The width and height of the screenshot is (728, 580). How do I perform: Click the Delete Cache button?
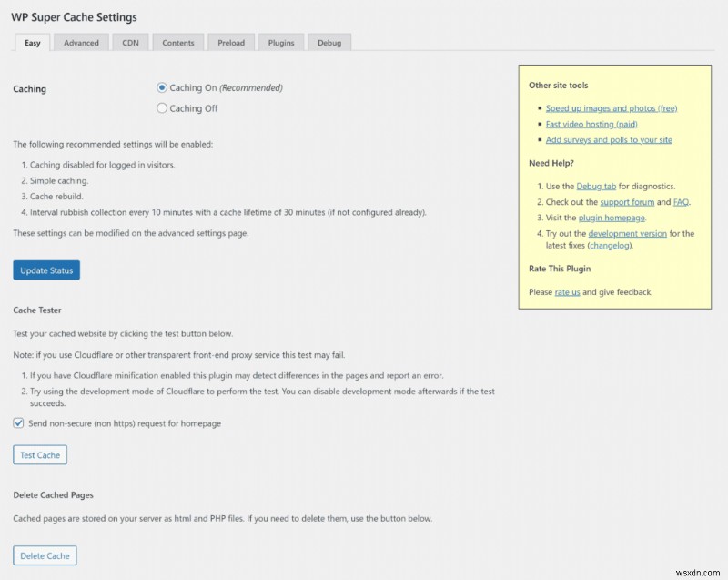click(x=45, y=555)
